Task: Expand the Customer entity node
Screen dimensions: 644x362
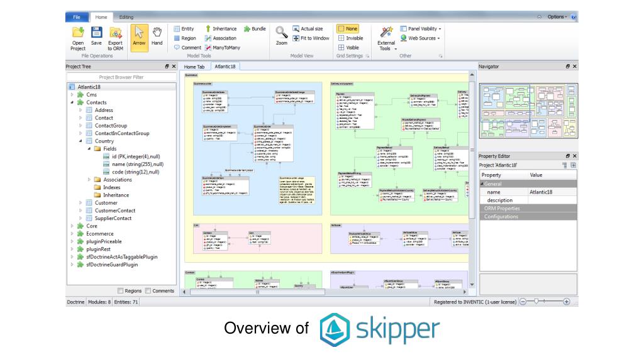Action: (x=80, y=203)
